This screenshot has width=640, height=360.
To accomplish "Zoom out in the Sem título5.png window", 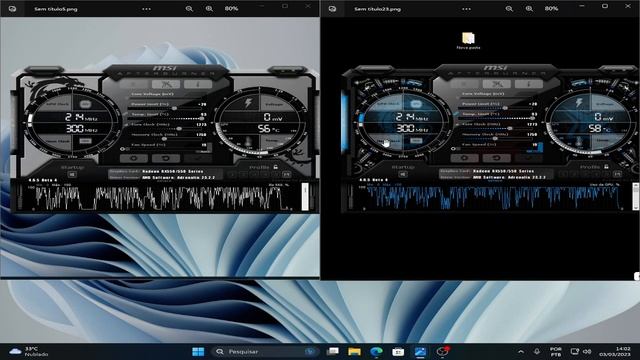I will 189,9.
